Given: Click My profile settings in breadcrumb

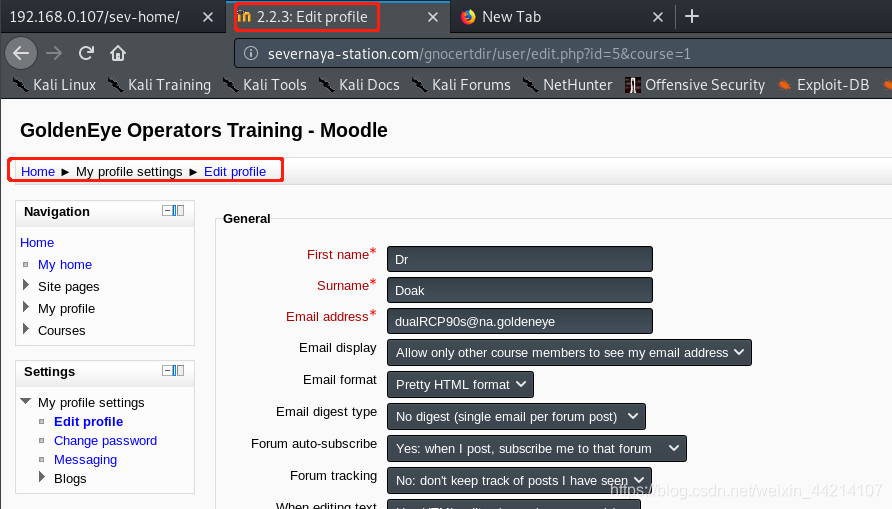Looking at the screenshot, I should click(129, 172).
